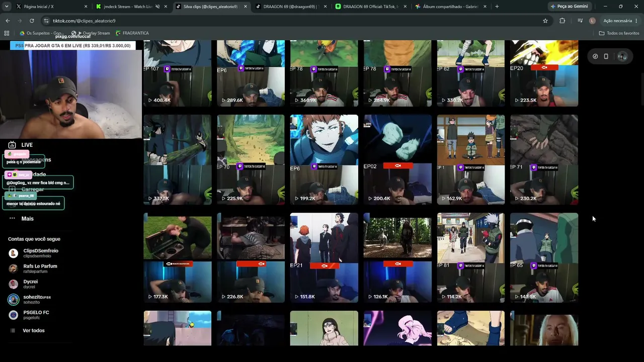Click the sohezito profile avatar
The width and height of the screenshot is (644, 362).
point(14,300)
